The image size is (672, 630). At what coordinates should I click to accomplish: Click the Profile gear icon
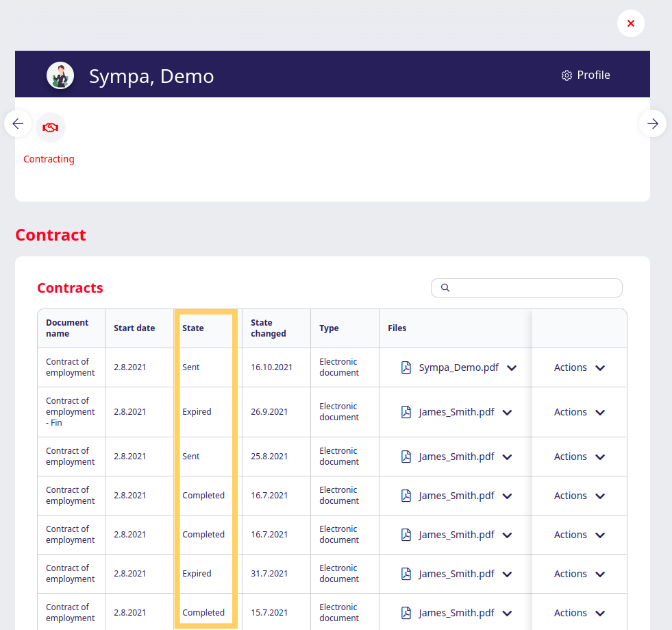(x=567, y=75)
